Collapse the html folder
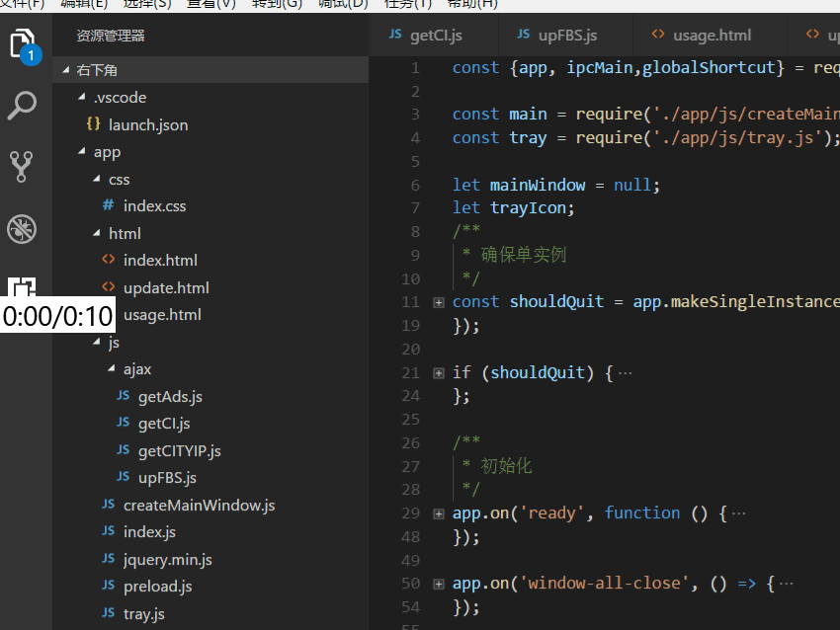This screenshot has width=840, height=630. (x=97, y=233)
